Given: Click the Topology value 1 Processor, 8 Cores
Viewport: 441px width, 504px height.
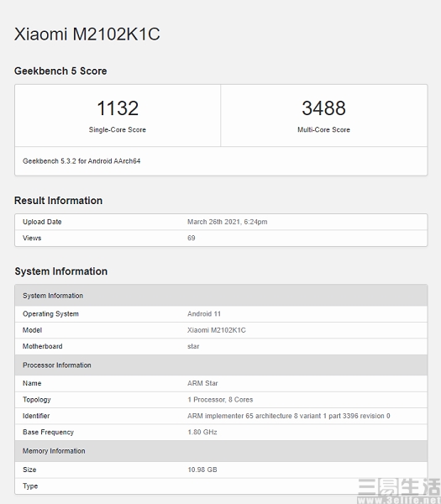Looking at the screenshot, I should (220, 400).
